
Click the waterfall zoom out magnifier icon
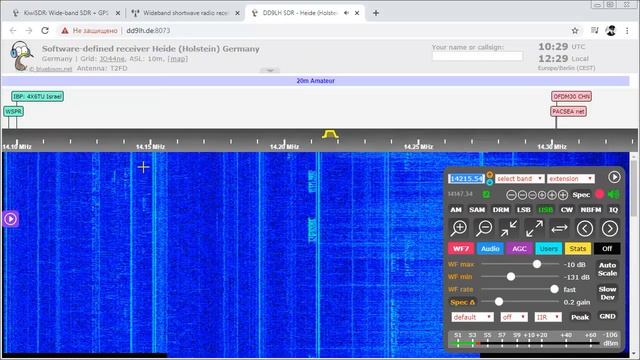click(x=484, y=228)
